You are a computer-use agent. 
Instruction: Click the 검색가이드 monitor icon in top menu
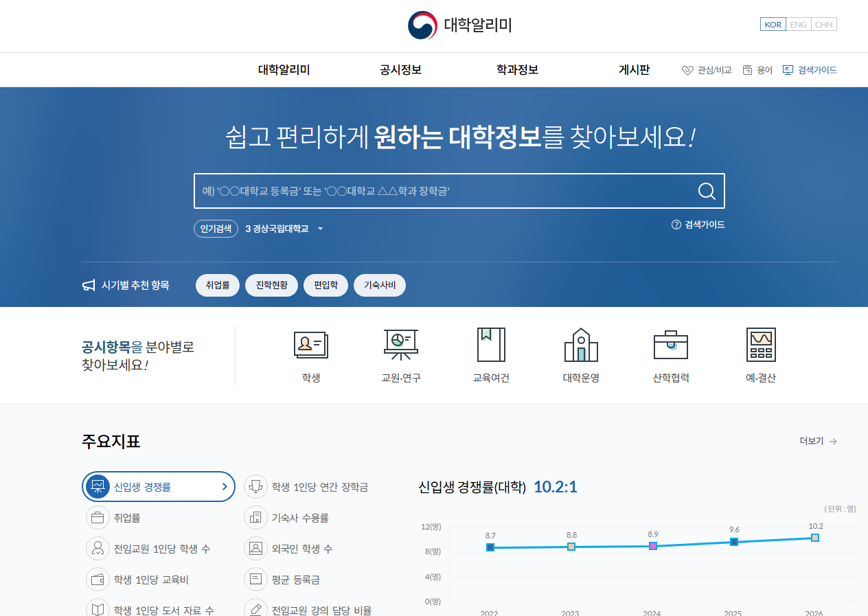[788, 70]
